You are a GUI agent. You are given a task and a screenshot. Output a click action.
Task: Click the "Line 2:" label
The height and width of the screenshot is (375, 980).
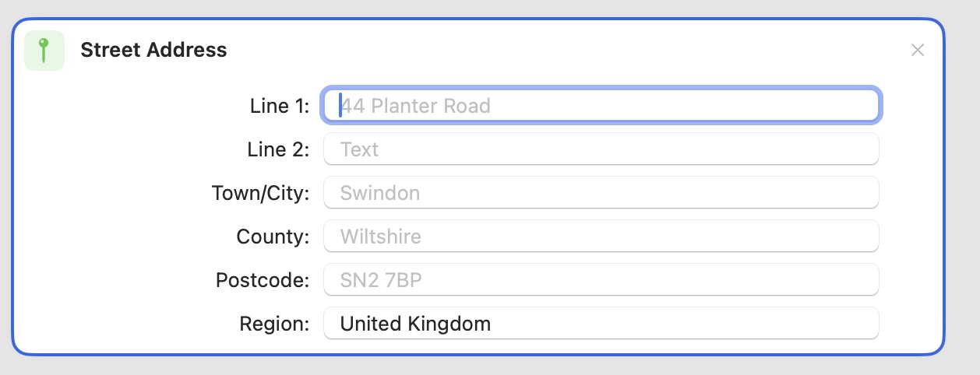click(x=279, y=149)
